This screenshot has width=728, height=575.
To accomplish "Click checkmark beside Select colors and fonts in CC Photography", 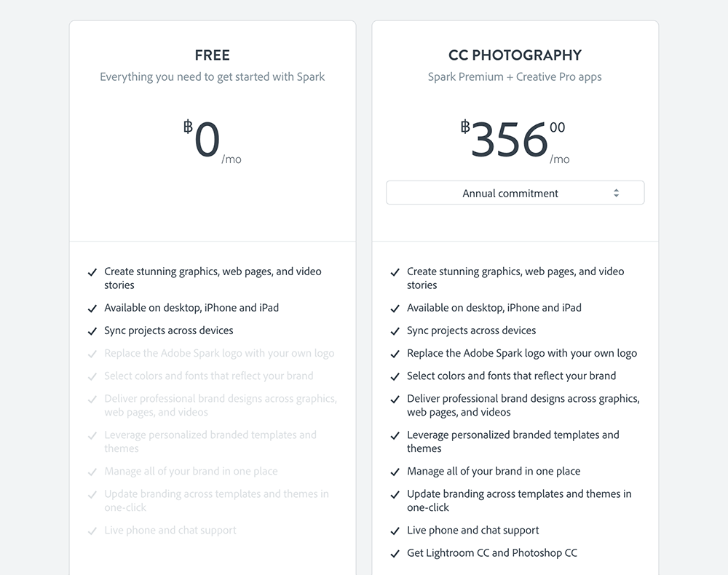I will pos(395,377).
